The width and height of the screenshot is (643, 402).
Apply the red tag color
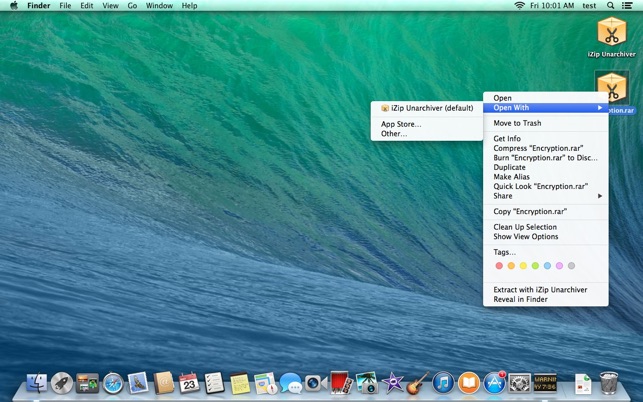(x=499, y=266)
